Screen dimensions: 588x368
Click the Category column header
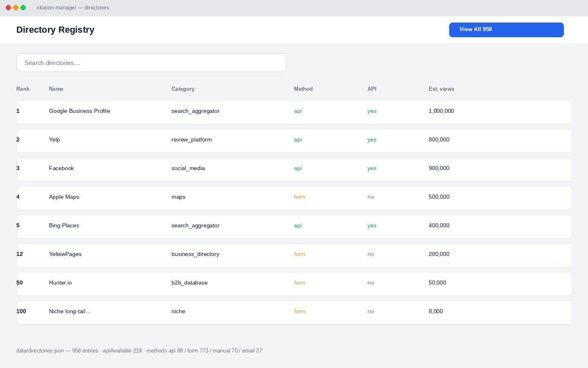pos(183,89)
